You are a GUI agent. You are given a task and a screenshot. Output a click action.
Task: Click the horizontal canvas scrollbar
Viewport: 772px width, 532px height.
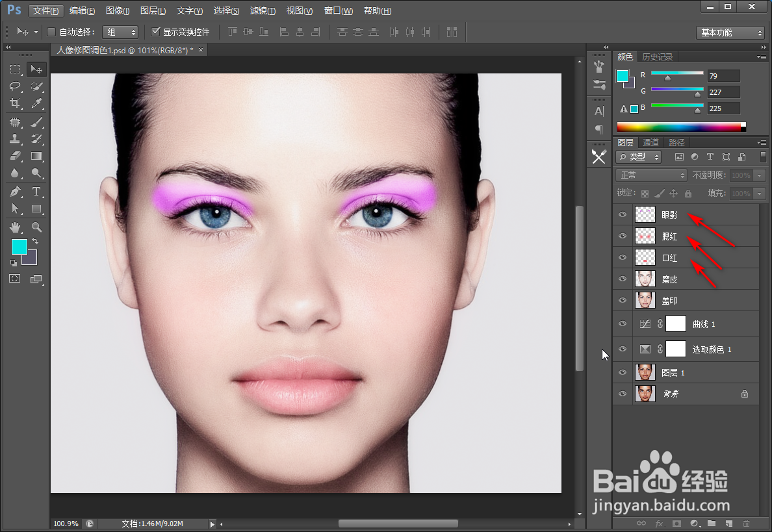(x=398, y=524)
